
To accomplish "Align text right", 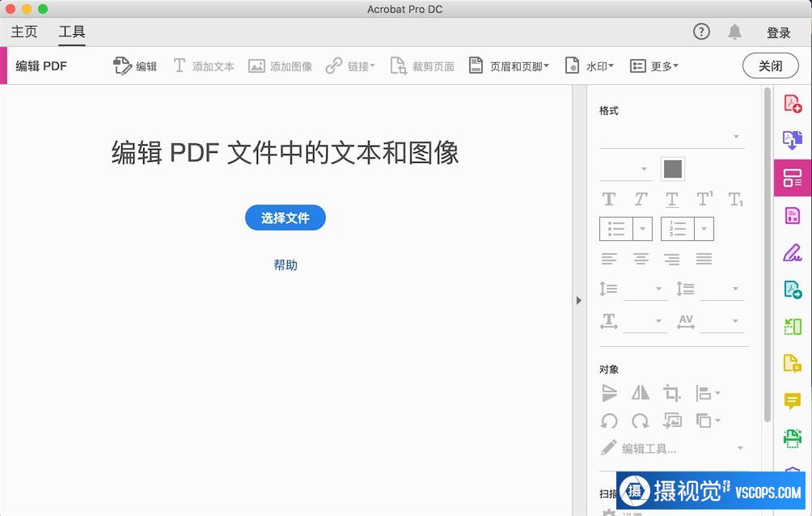I will point(672,259).
